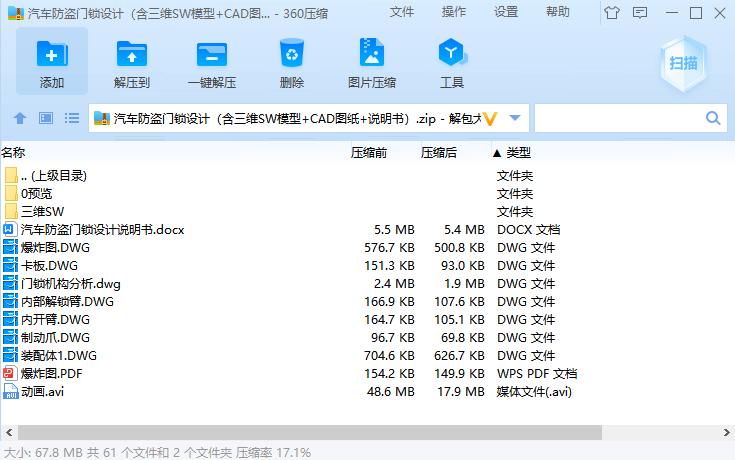Minimize the 360压缩 window
The height and width of the screenshot is (460, 735).
pos(672,13)
